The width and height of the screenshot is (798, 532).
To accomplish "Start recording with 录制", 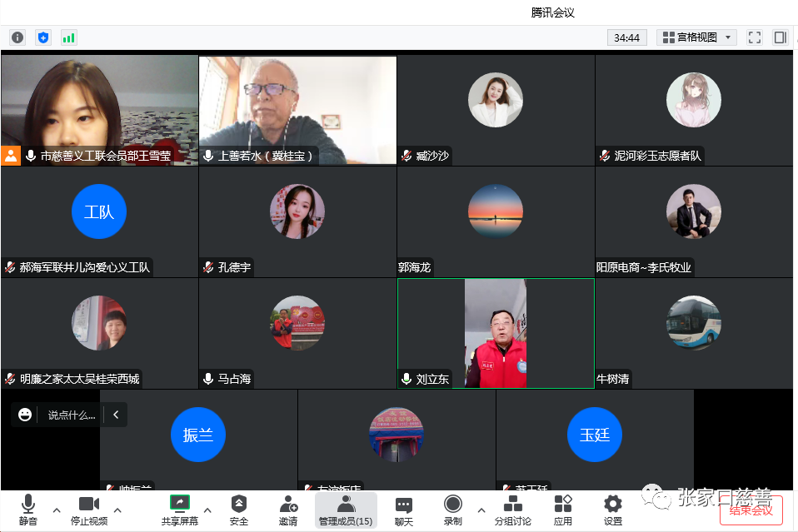I will coord(453,510).
